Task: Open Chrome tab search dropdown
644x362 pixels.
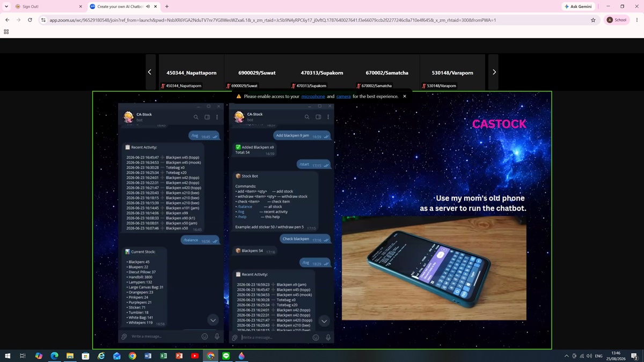Action: (x=6, y=6)
